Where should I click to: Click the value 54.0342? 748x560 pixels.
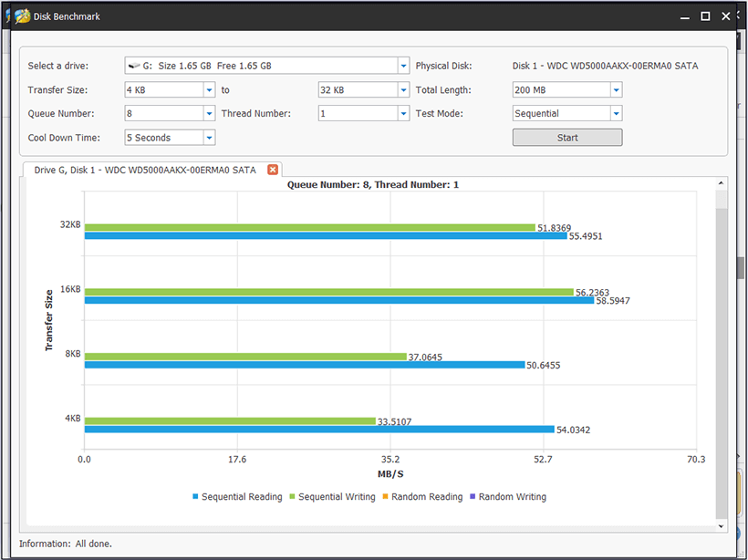coord(573,430)
